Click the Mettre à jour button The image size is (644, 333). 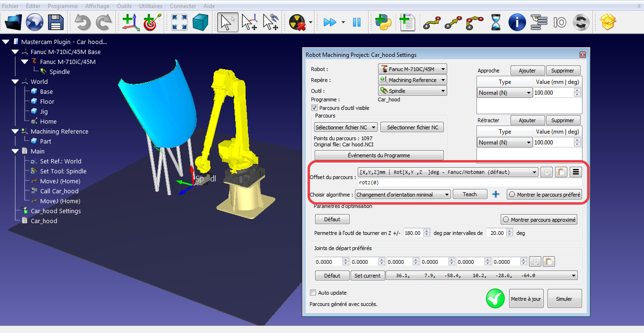click(x=527, y=299)
